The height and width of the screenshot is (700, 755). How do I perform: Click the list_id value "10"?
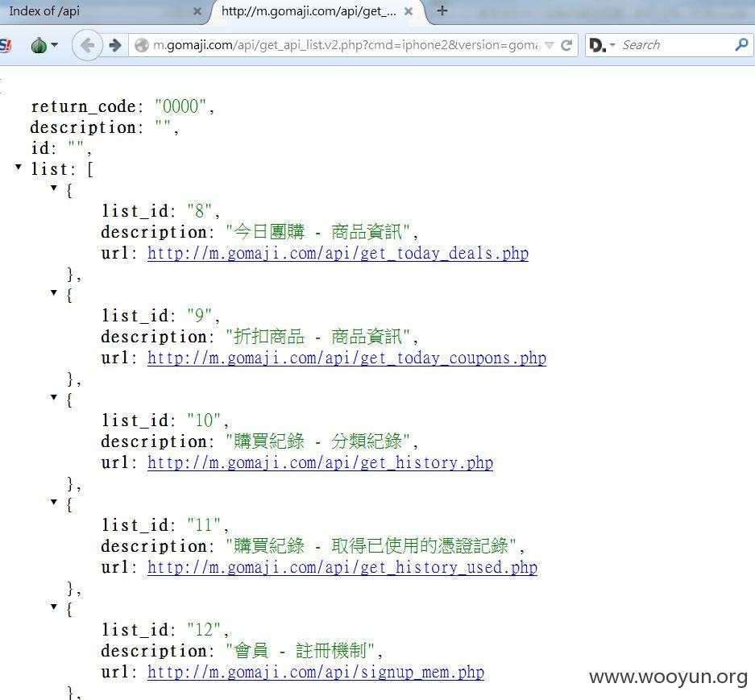[204, 420]
